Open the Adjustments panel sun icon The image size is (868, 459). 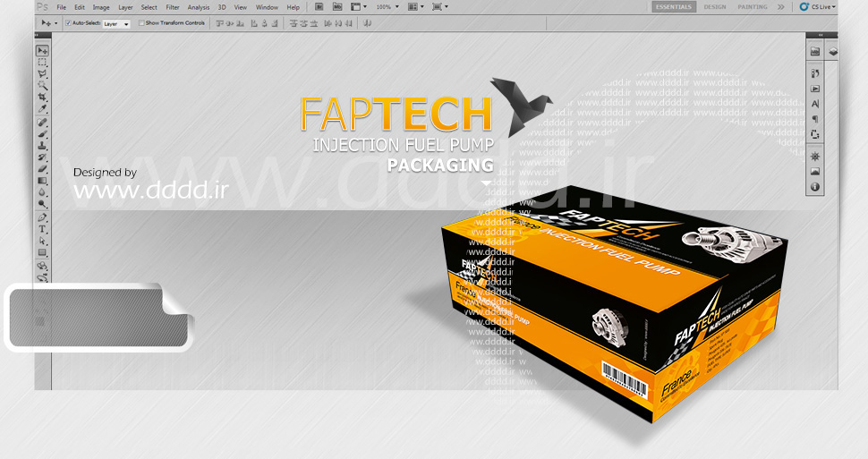point(815,157)
